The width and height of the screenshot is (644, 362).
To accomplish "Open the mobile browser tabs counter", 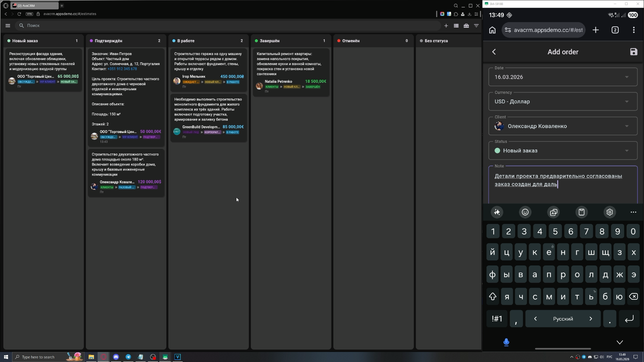I will click(615, 30).
